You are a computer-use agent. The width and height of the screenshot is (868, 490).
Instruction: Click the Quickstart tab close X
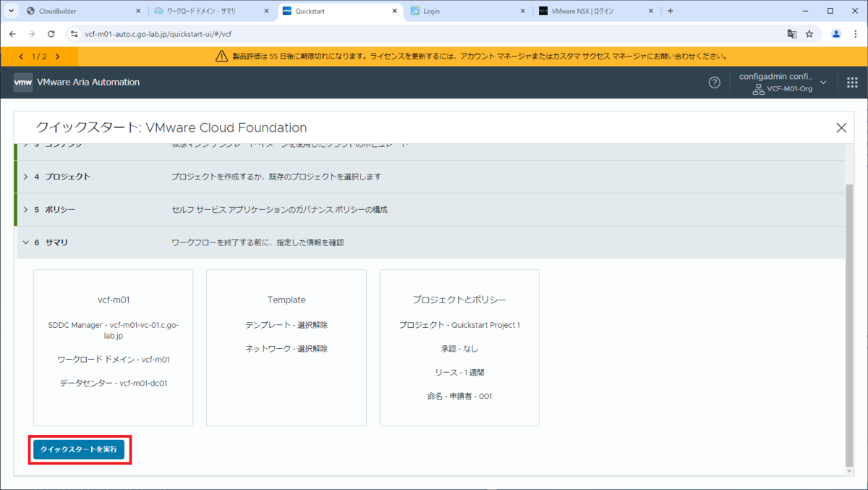[x=396, y=11]
